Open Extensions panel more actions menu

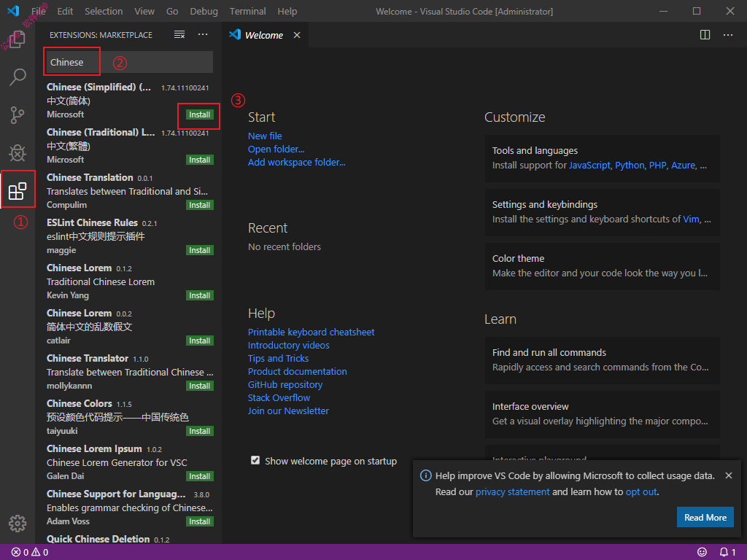(x=203, y=34)
